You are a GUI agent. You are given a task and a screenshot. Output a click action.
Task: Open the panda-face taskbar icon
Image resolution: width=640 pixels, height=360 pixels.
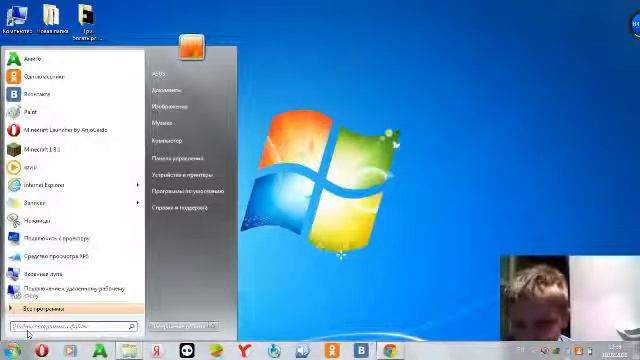(187, 351)
